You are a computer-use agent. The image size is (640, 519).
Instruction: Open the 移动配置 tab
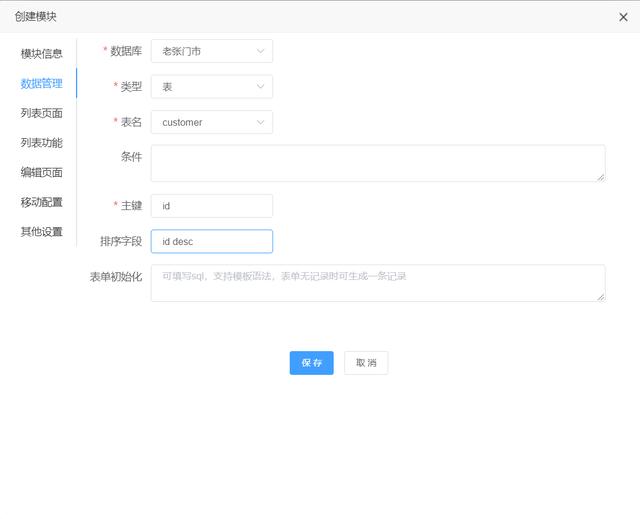[41, 202]
